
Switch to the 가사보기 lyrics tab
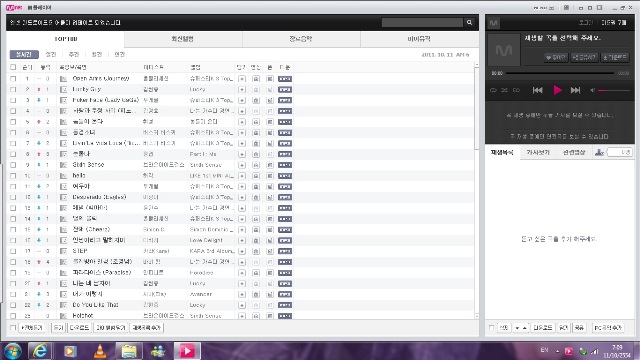point(538,152)
